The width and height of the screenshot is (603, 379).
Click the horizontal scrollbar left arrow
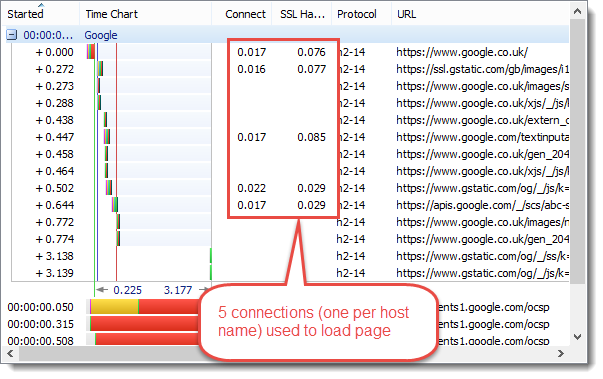(x=10, y=354)
